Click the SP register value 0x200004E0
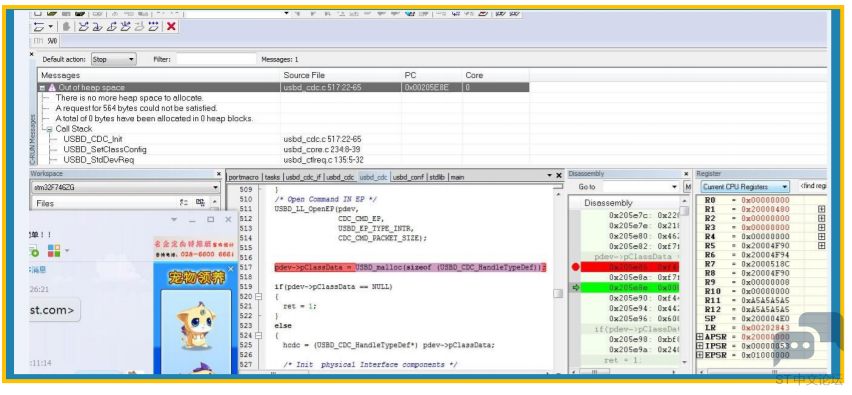This screenshot has height=395, width=852. pyautogui.click(x=765, y=318)
